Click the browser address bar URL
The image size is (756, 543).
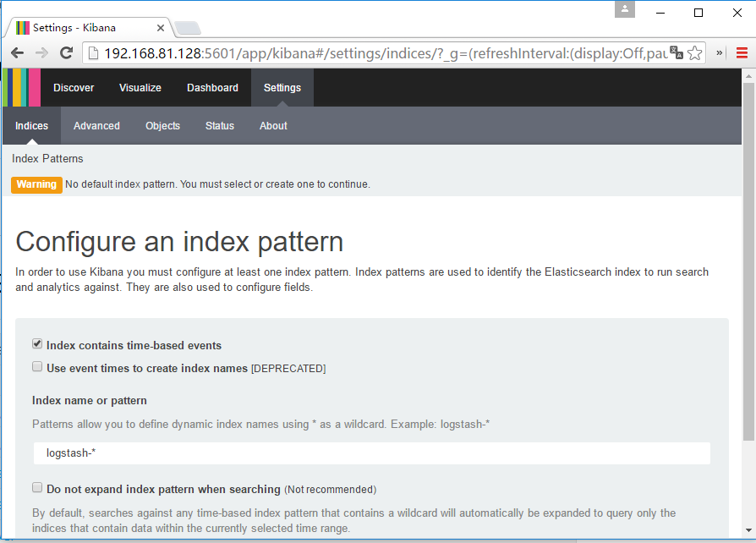tap(386, 53)
